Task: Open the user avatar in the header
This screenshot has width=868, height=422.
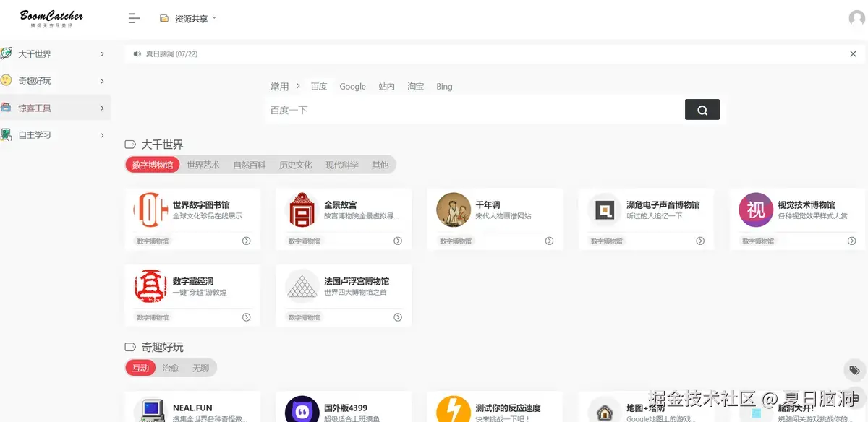Action: pyautogui.click(x=857, y=18)
